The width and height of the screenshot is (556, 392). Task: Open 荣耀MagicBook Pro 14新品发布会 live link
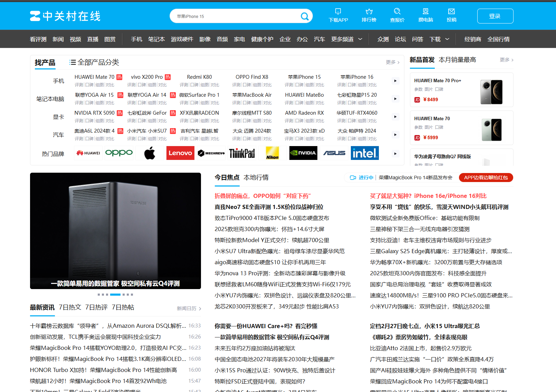(x=415, y=178)
